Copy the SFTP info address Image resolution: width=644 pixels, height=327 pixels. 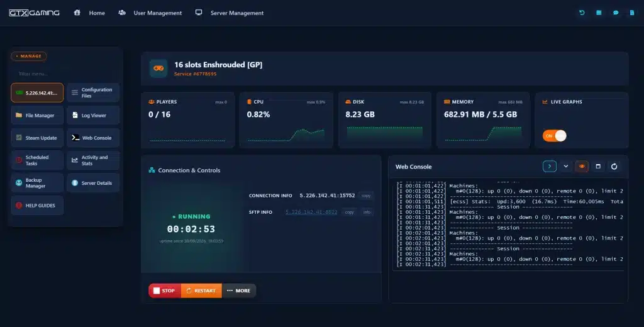point(350,212)
